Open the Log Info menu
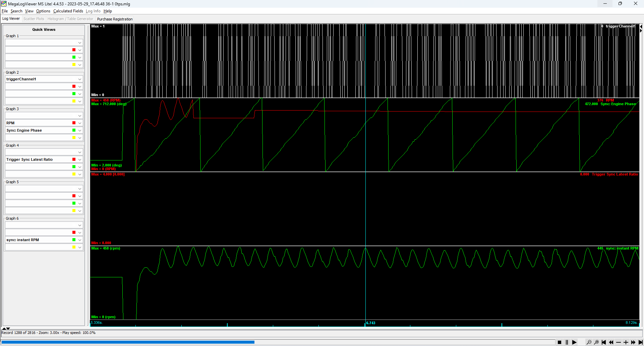 [x=93, y=11]
